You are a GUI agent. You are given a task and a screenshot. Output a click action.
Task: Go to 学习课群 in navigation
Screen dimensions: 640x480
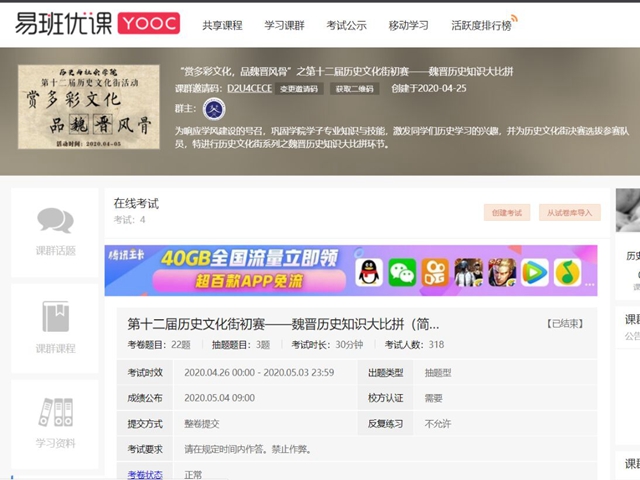pyautogui.click(x=284, y=25)
